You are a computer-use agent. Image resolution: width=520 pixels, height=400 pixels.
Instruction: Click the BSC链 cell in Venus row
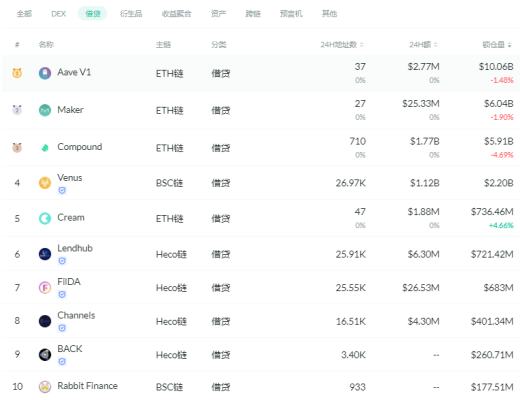point(169,183)
